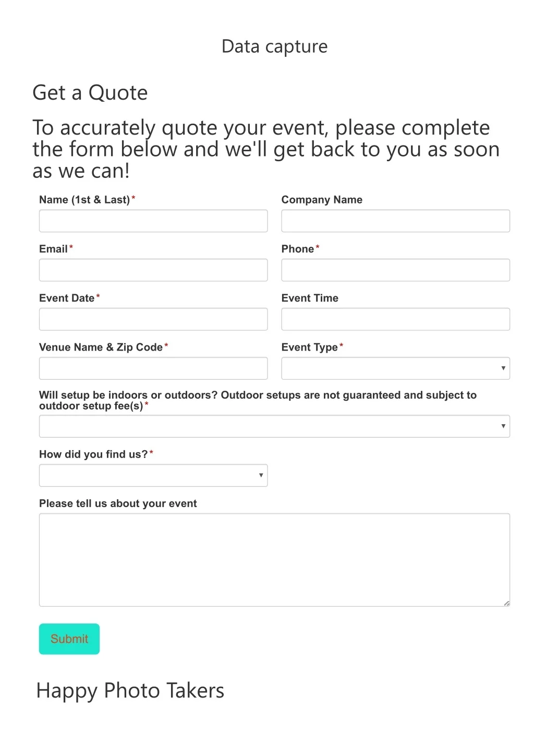This screenshot has height=756, width=534.
Task: Click the event description text area
Action: [274, 559]
